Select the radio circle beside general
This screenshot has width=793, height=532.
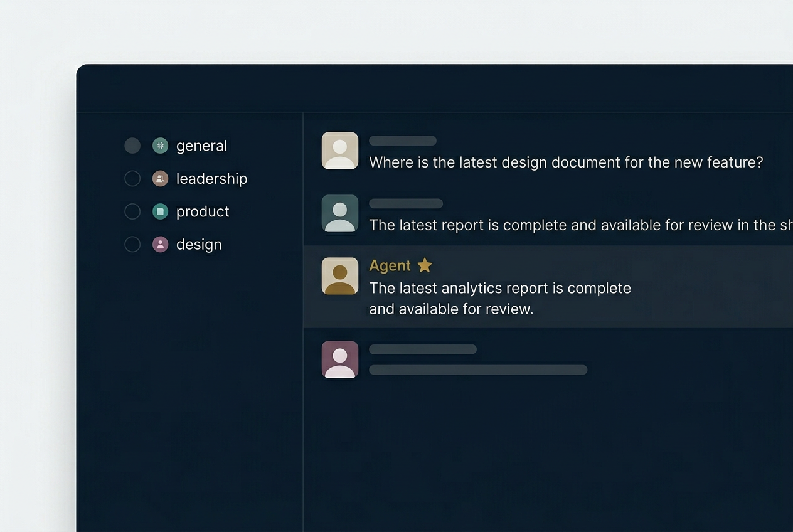132,146
